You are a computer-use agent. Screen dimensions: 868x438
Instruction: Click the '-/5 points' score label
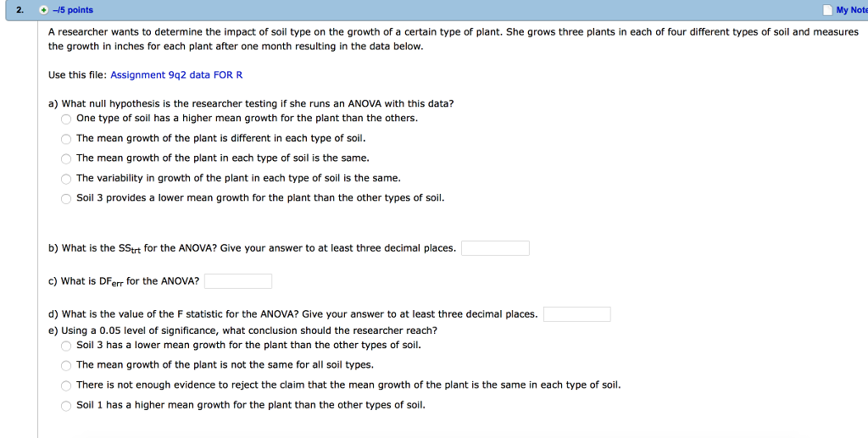pos(73,10)
